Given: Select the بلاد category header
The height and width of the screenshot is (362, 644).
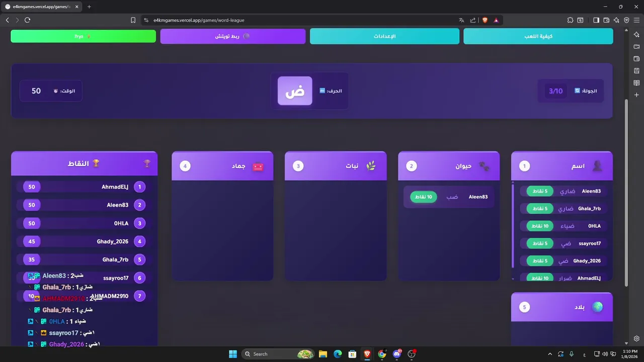Looking at the screenshot, I should (x=562, y=307).
